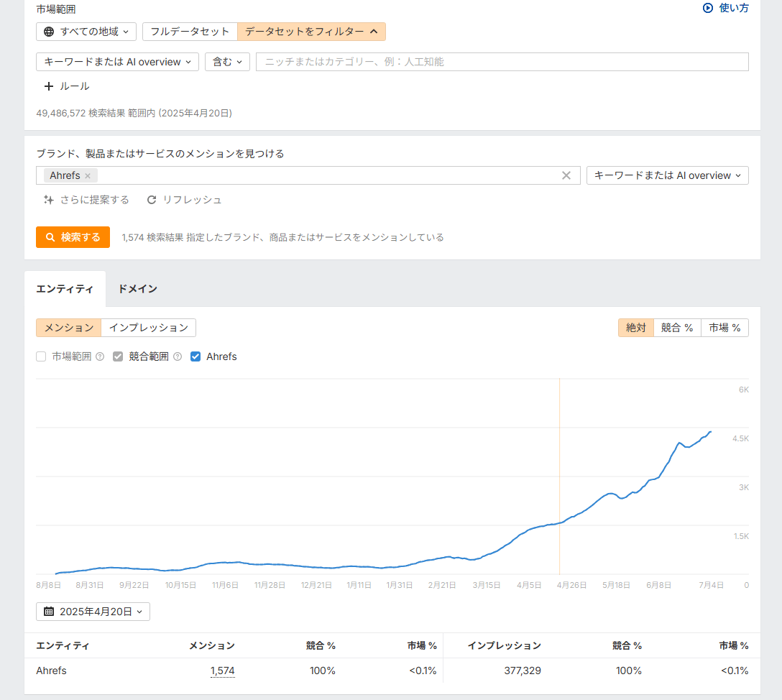
Task: Open the キーワードまたは AI overview dropdown
Action: coord(117,62)
